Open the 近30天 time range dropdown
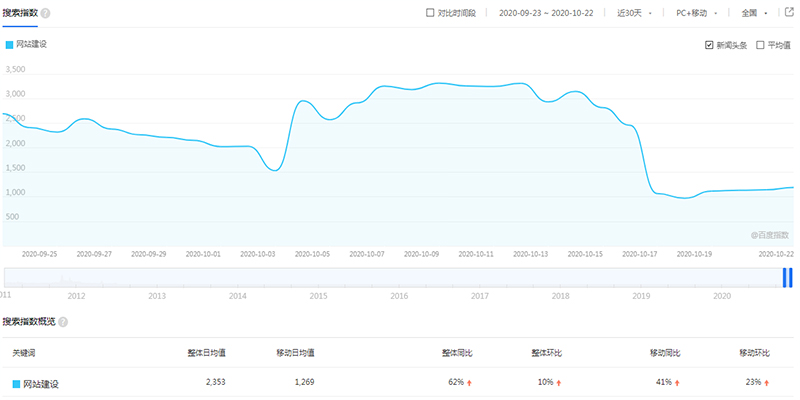The image size is (800, 400). tap(635, 14)
